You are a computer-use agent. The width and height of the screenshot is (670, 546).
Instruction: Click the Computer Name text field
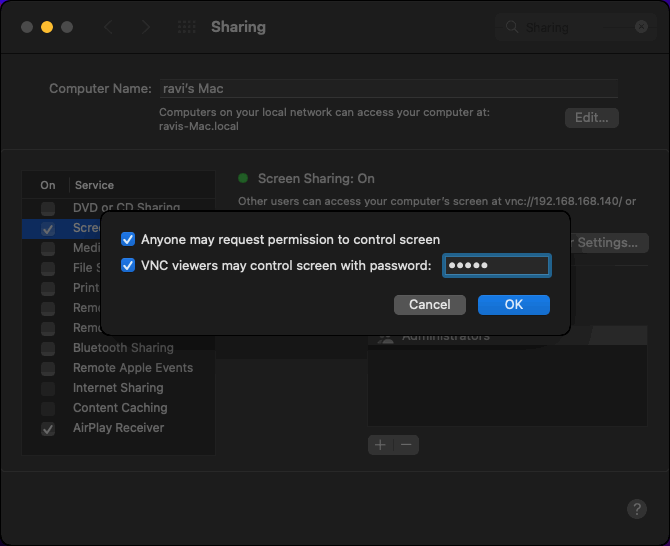coord(389,88)
